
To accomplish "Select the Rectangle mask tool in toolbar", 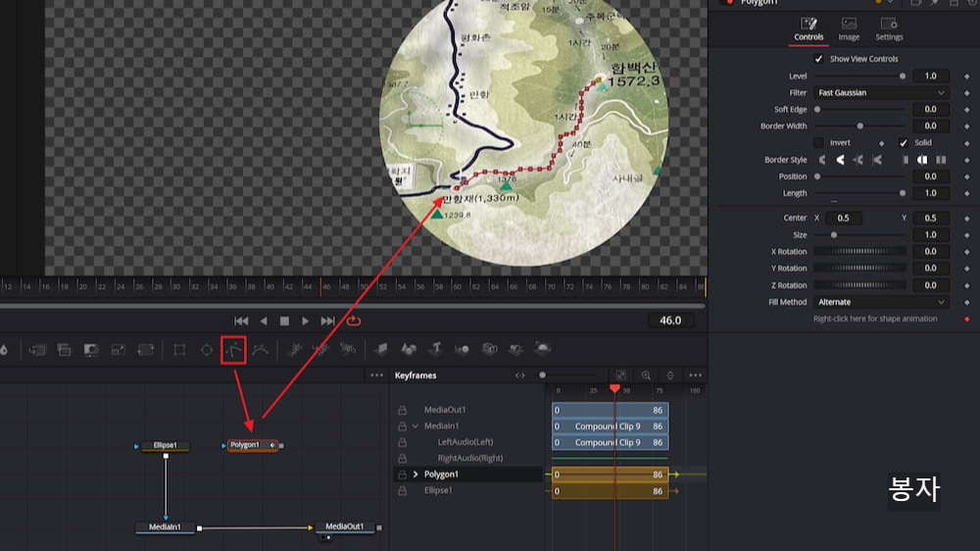I will coord(179,350).
